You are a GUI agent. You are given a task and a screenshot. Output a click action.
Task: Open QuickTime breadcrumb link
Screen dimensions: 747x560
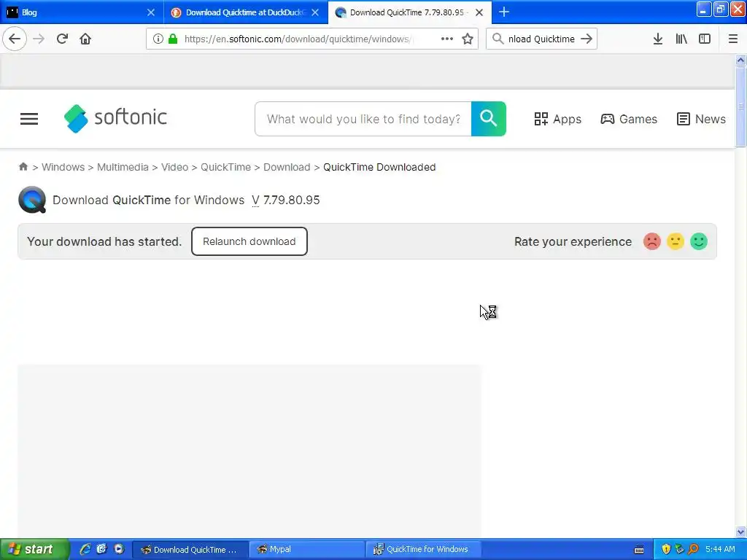tap(225, 167)
